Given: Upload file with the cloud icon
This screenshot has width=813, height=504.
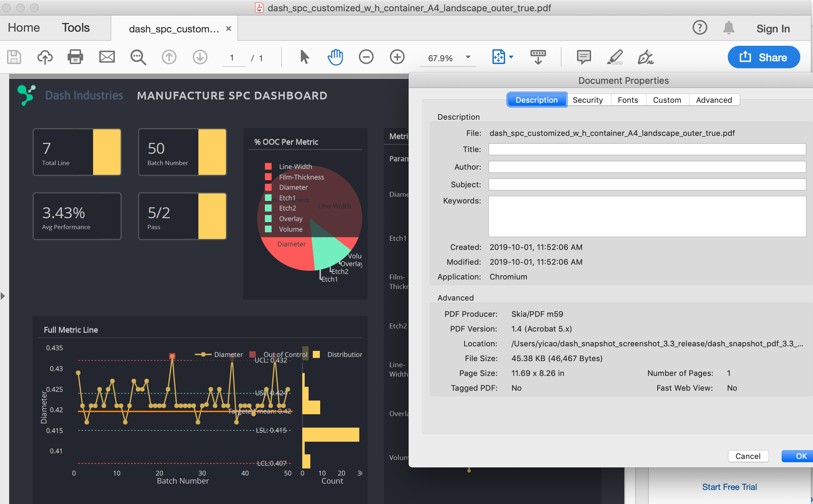Looking at the screenshot, I should [x=45, y=57].
